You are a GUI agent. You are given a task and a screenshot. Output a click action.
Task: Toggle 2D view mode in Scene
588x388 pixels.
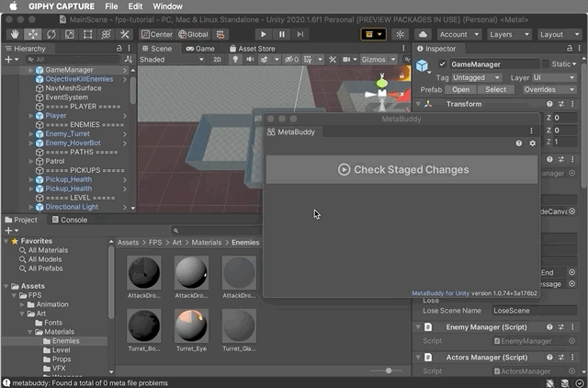pos(217,60)
